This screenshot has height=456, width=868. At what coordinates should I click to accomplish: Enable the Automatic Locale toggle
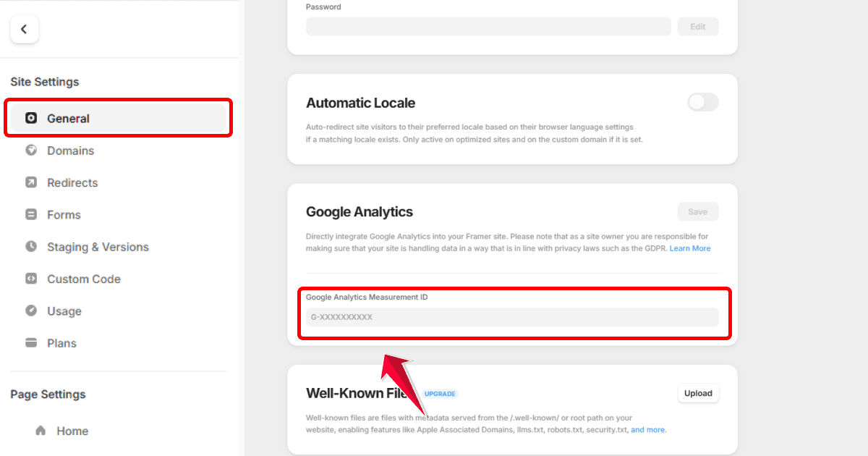[702, 102]
